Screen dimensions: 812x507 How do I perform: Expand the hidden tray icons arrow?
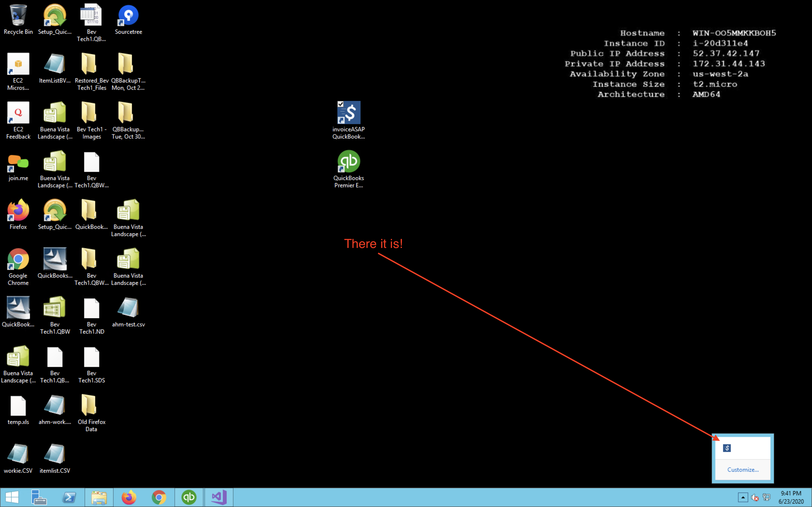point(743,497)
